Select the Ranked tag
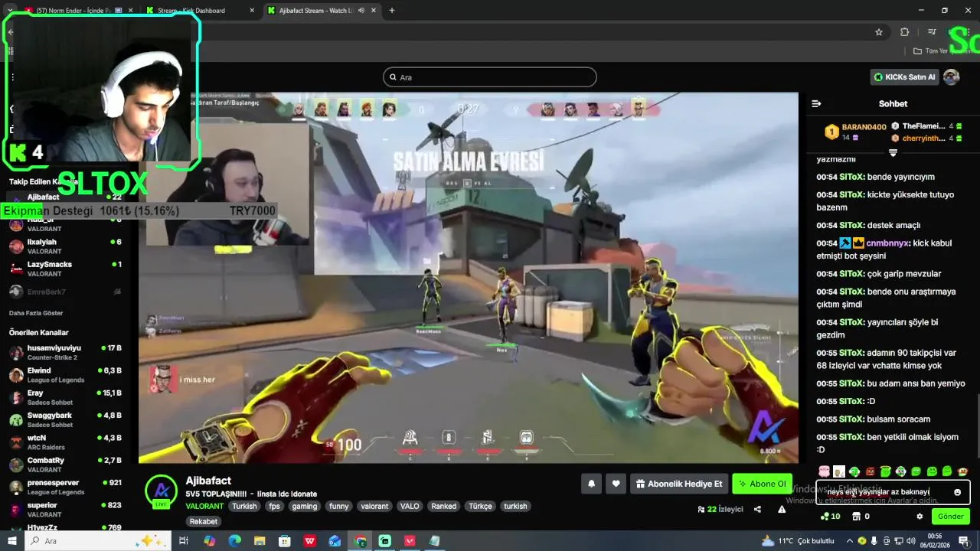Screen dimensions: 980x551 click(443, 506)
